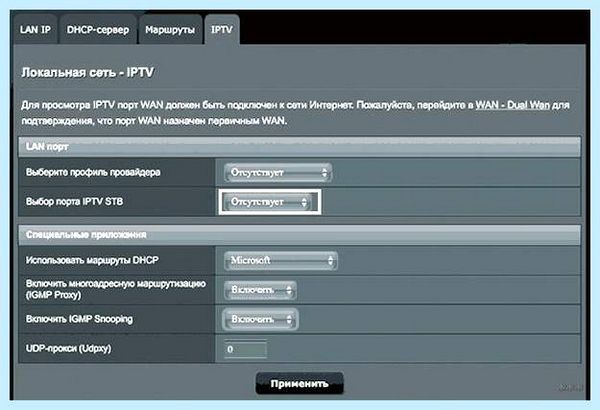600x410 pixels.
Task: Click the Включить IGMP Snooping label
Action: pos(79,319)
